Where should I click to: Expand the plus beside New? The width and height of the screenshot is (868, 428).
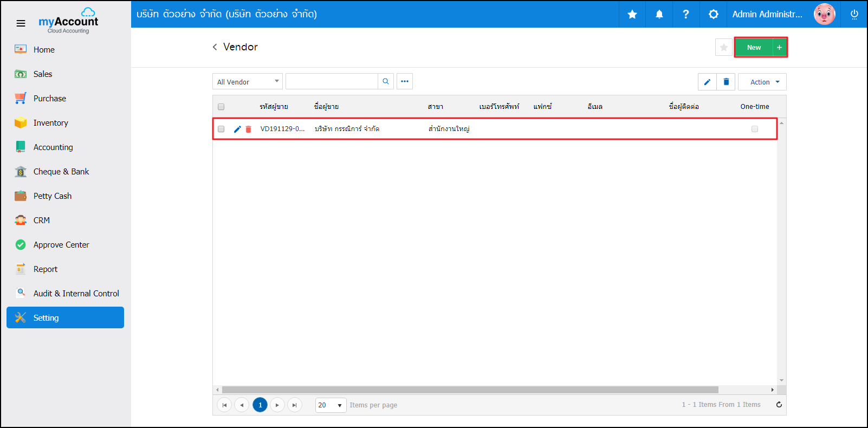point(779,47)
